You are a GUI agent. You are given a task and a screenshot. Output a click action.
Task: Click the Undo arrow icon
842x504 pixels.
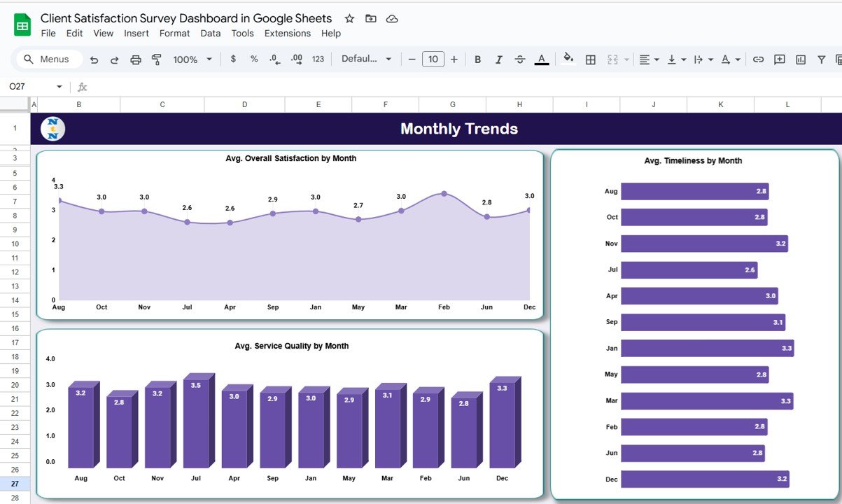click(x=94, y=59)
